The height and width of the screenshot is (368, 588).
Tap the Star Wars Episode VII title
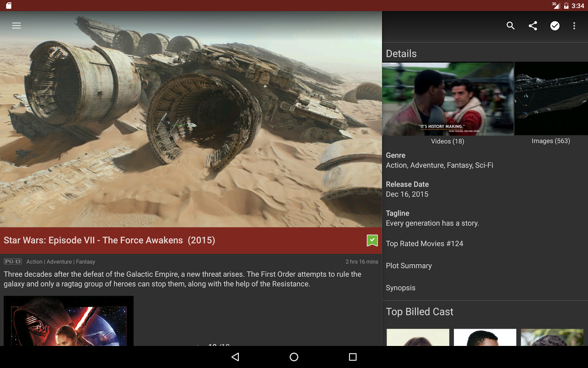(109, 240)
